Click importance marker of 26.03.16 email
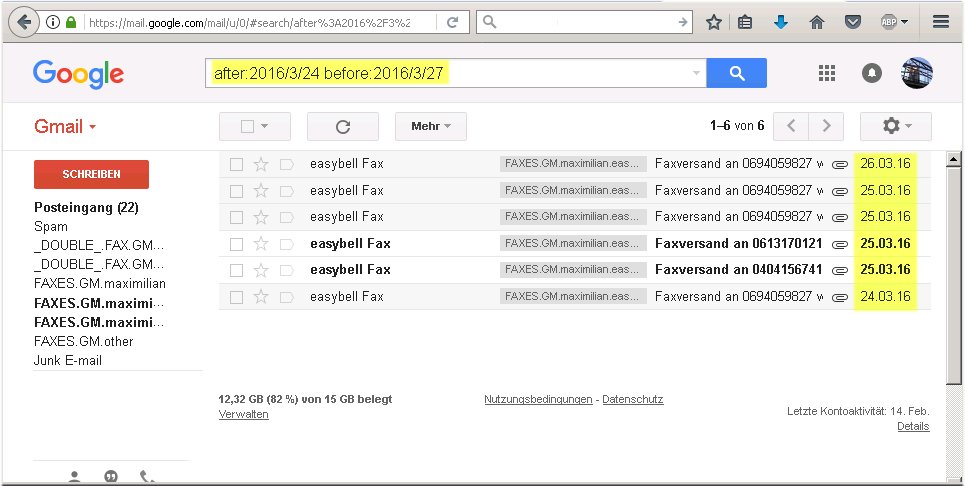The image size is (965, 486). 286,164
